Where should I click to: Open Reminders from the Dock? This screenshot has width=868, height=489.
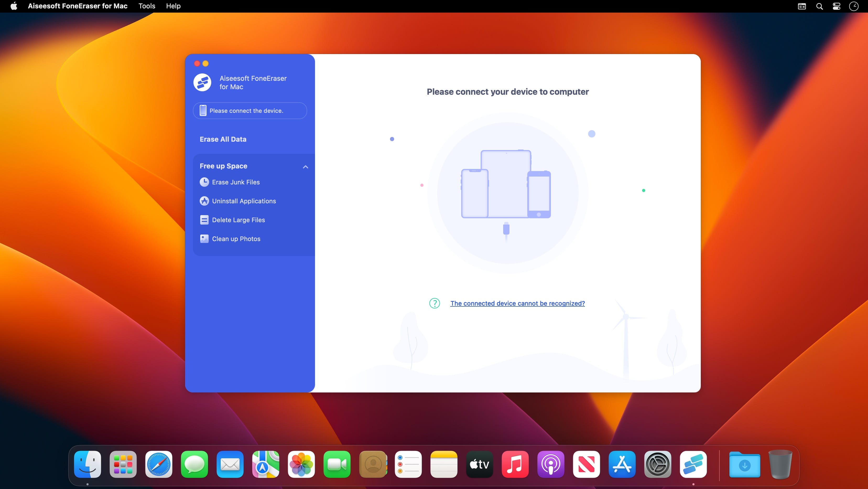coord(408,464)
